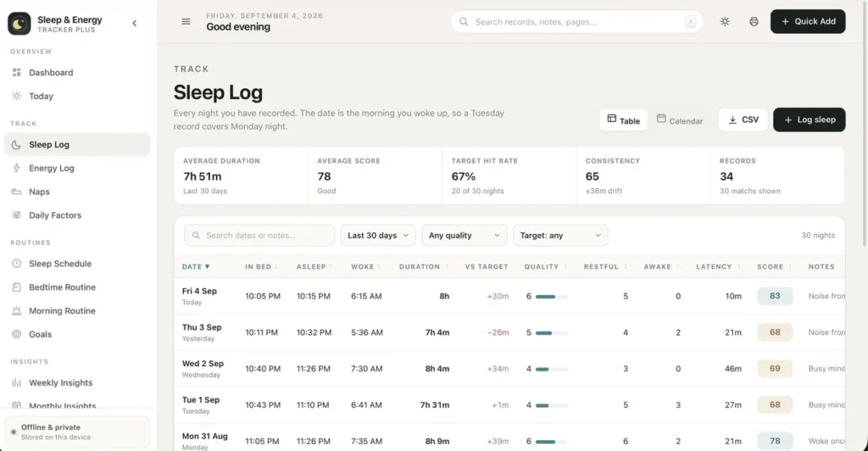
Task: Select Sleep Log in the sidebar
Action: (x=77, y=144)
